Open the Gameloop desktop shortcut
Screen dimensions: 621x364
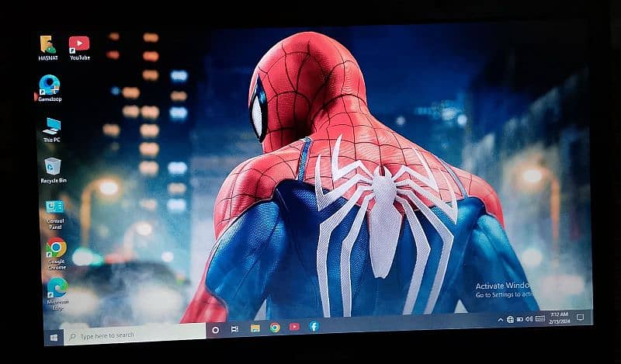tap(50, 86)
